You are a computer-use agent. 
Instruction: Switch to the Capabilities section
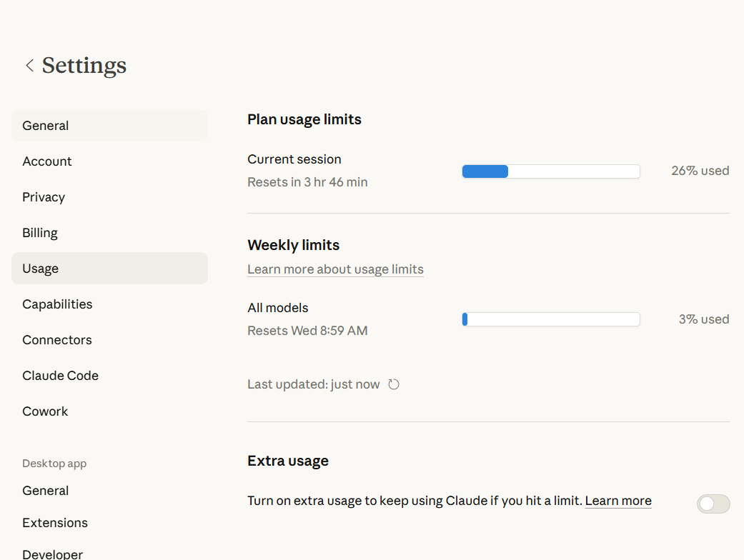coord(57,304)
